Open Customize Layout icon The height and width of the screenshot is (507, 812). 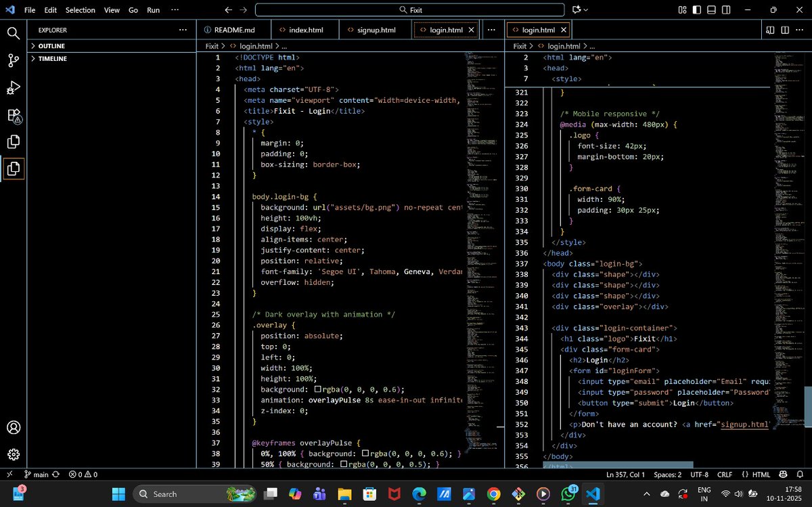tap(682, 10)
